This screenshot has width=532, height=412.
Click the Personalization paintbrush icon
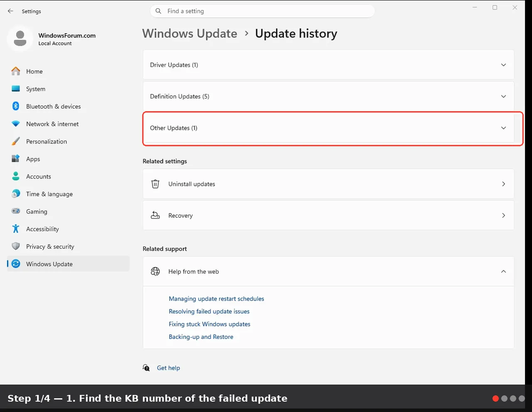click(x=16, y=141)
